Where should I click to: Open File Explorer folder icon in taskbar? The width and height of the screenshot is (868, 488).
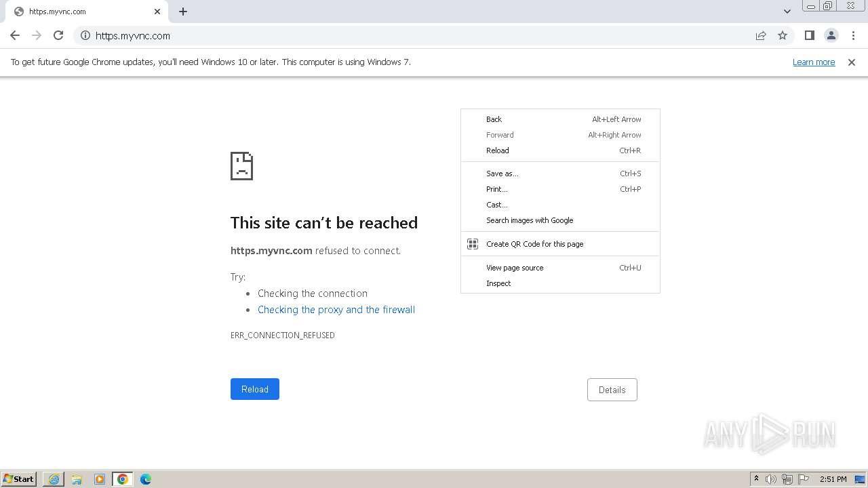click(77, 479)
